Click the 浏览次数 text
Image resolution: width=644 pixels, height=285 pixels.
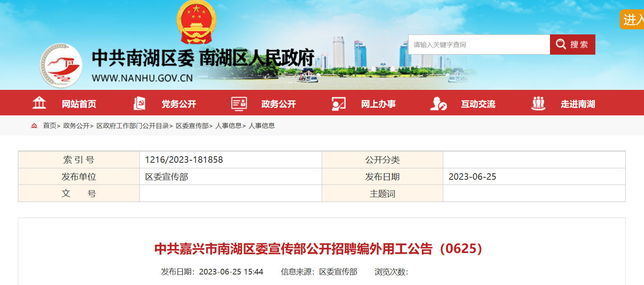pos(391,272)
